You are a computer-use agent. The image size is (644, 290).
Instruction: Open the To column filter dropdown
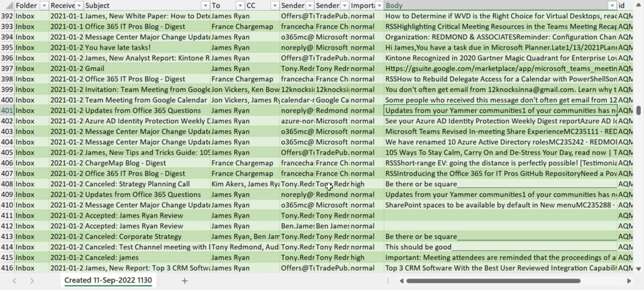240,5
